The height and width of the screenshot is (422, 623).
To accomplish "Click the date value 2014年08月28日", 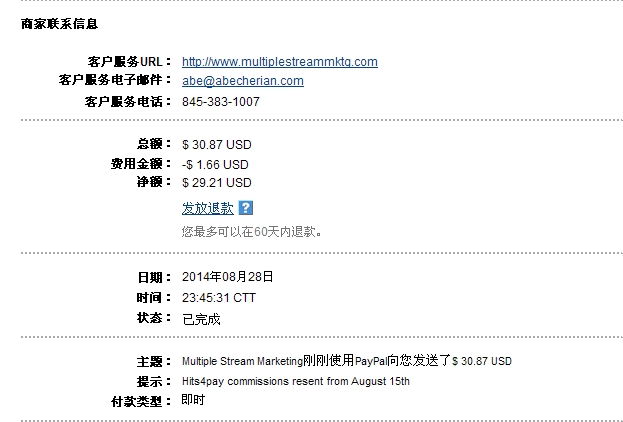I will coord(228,277).
